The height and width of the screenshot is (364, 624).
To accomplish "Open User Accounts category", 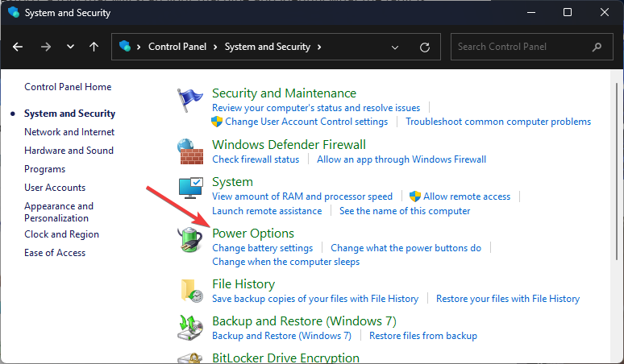I will [x=55, y=188].
